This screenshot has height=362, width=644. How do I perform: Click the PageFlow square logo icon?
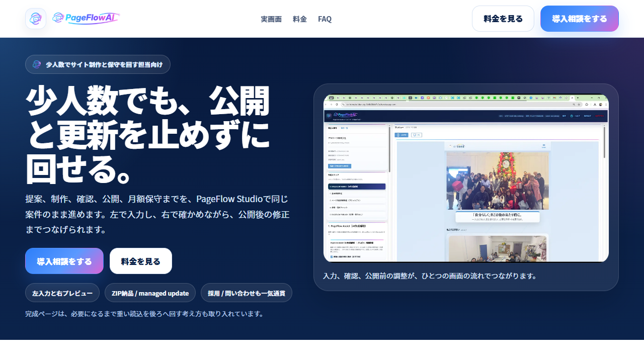[36, 19]
